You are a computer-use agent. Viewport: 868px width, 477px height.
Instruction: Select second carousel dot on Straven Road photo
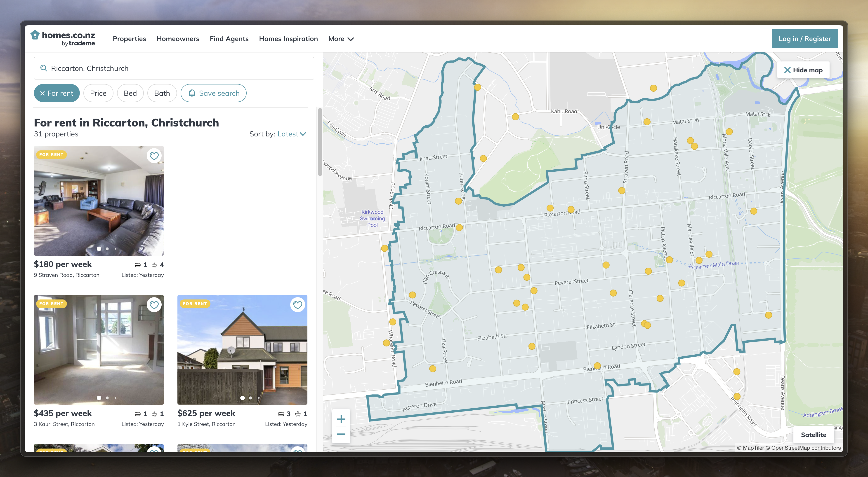pyautogui.click(x=107, y=249)
